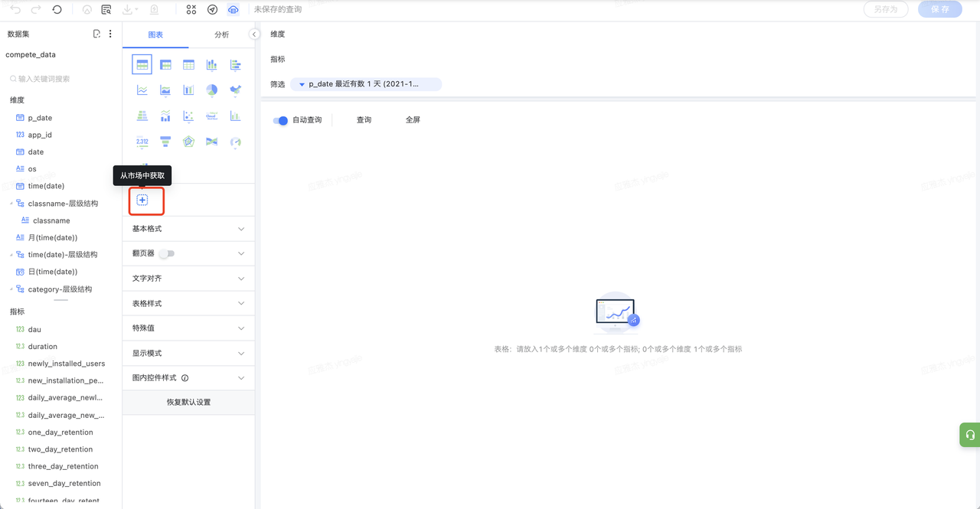The image size is (980, 509).
Task: Select the pivot table chart icon
Action: (165, 65)
